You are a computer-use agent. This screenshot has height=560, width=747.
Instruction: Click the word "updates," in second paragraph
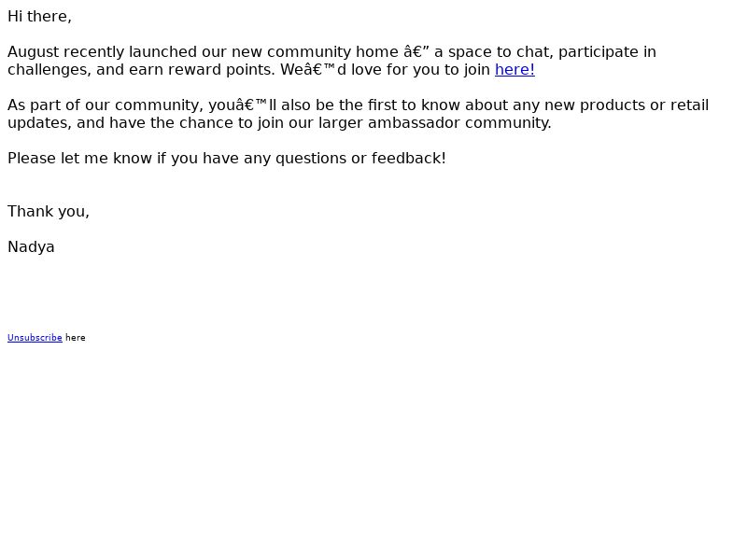[x=39, y=123]
